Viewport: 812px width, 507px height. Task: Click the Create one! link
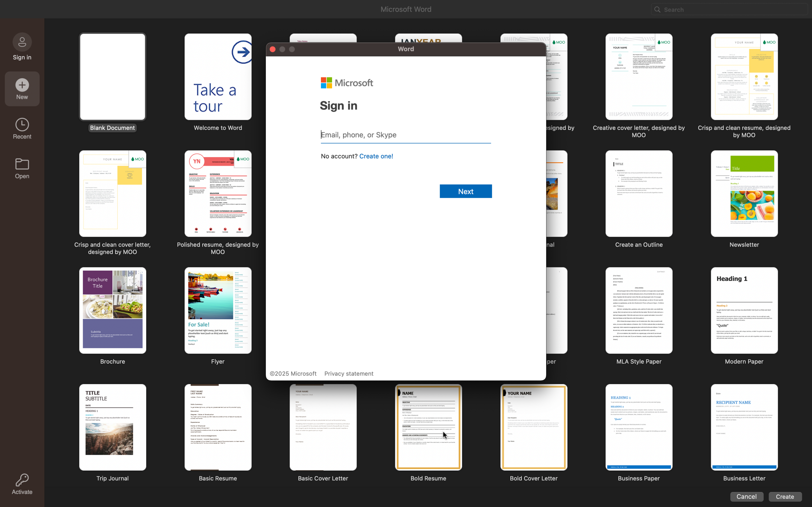pos(376,156)
